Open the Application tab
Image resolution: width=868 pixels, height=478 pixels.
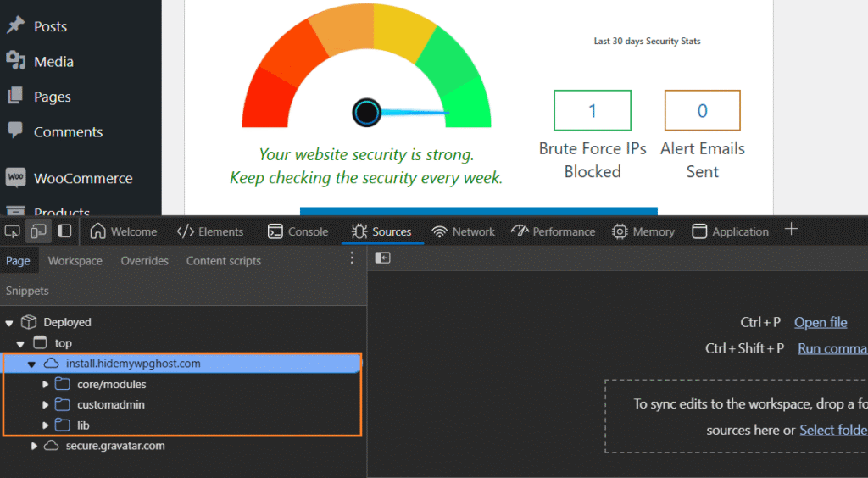pyautogui.click(x=730, y=231)
